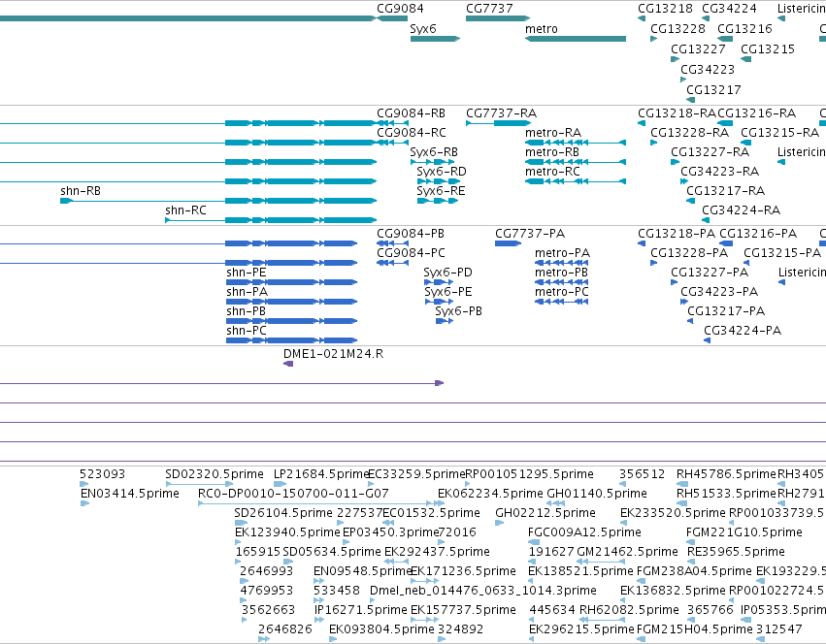Screen dimensions: 826x644
Task: Open the Syx6-PD protein label
Action: coord(447,273)
